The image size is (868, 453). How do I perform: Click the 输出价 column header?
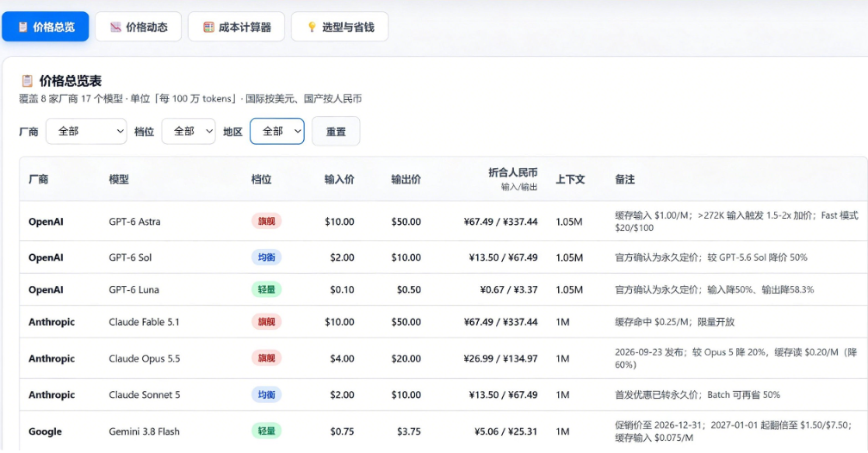406,179
